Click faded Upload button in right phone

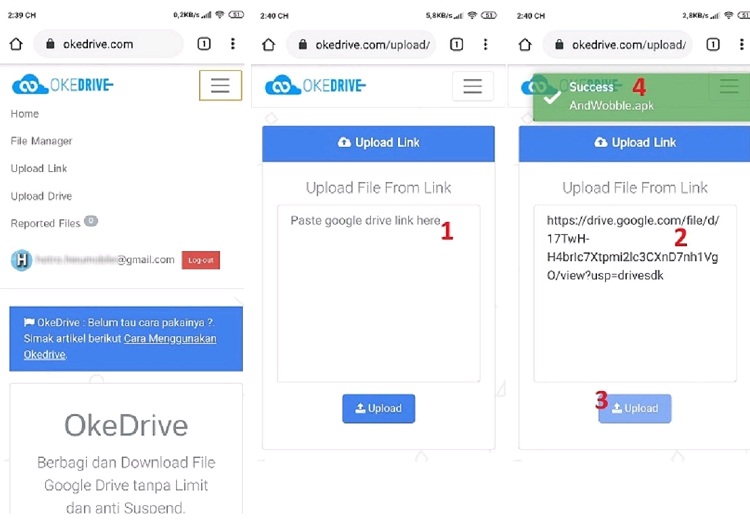coord(635,408)
